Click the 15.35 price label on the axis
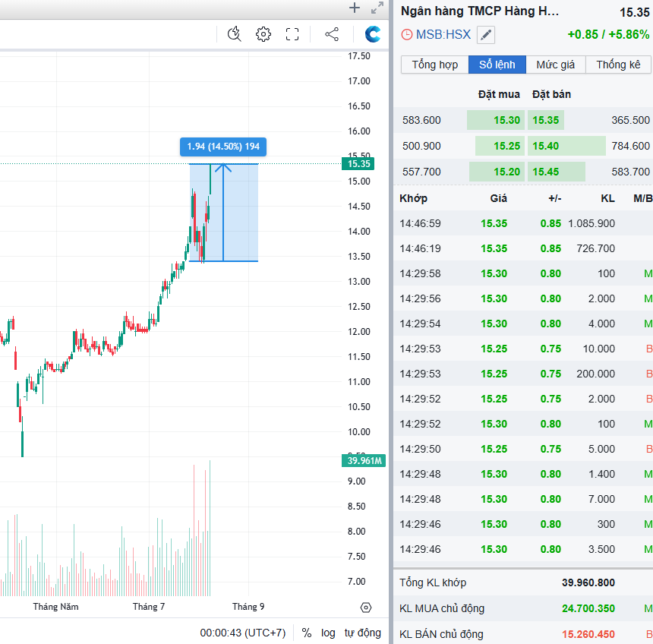 point(359,163)
